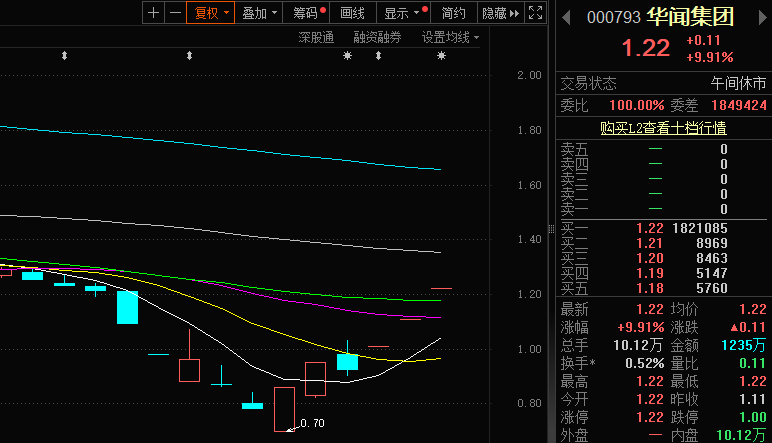The height and width of the screenshot is (443, 772).
Task: Click 购买L2查看十档行情 link
Action: click(x=663, y=127)
